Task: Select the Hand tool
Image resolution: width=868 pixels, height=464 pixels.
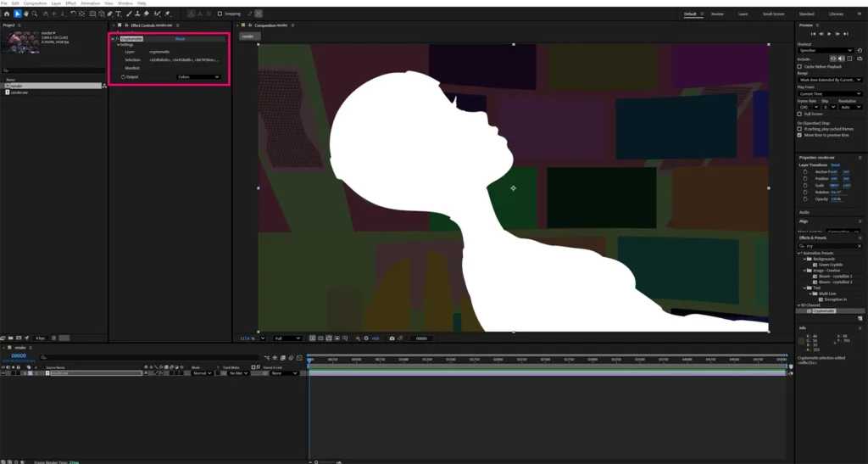Action: coord(26,14)
